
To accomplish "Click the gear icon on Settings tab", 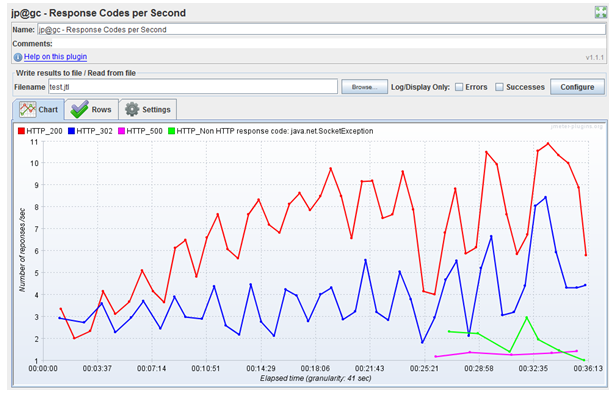I will pos(132,109).
